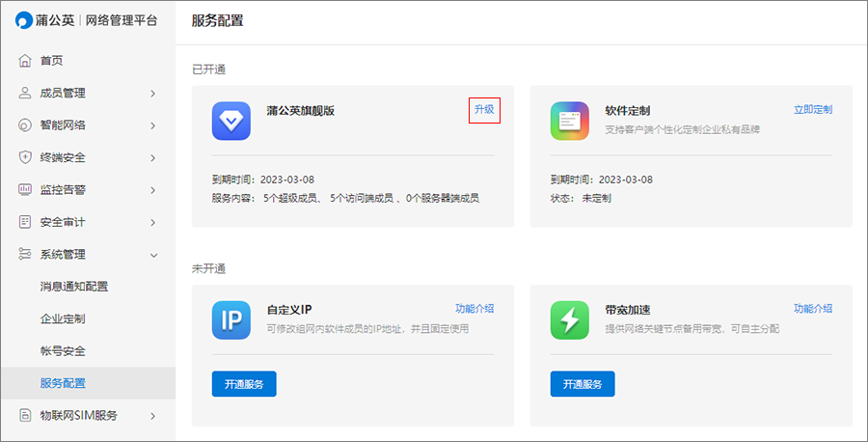Click the 带宽加速 title text

coord(628,310)
